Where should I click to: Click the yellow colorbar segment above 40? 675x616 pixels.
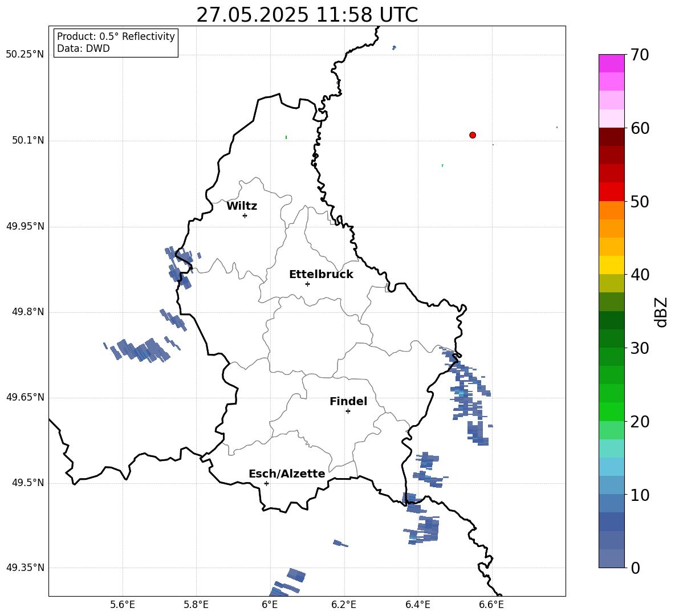coord(611,265)
